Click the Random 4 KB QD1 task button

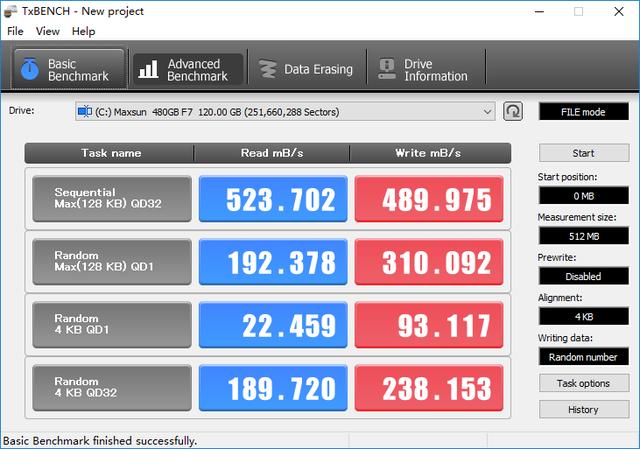click(x=112, y=325)
